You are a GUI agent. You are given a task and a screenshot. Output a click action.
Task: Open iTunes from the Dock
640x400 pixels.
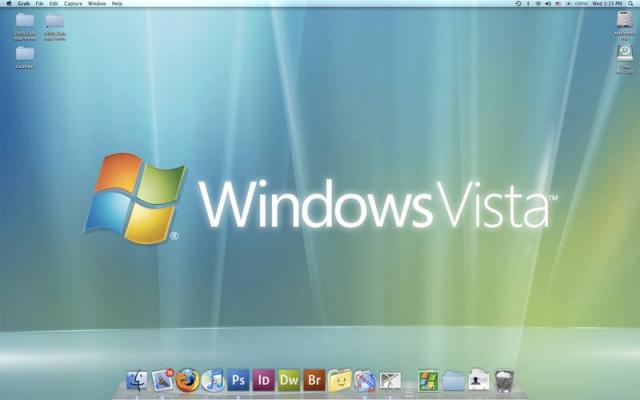click(213, 380)
